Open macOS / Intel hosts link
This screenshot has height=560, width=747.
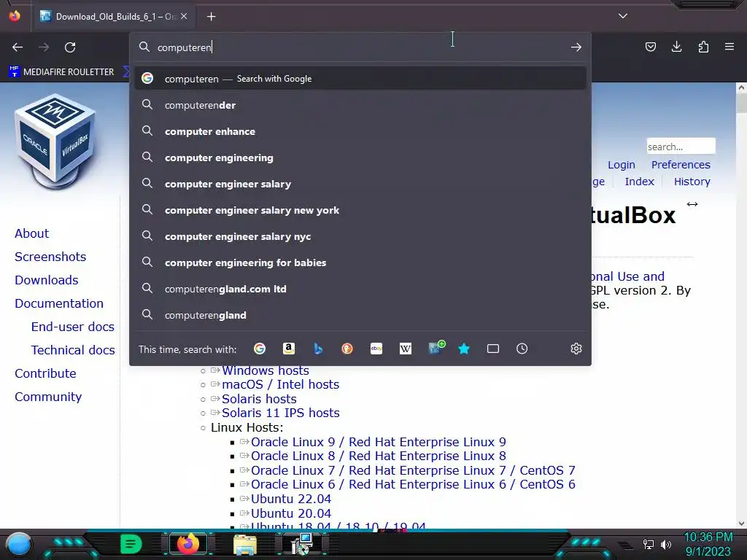click(x=281, y=384)
